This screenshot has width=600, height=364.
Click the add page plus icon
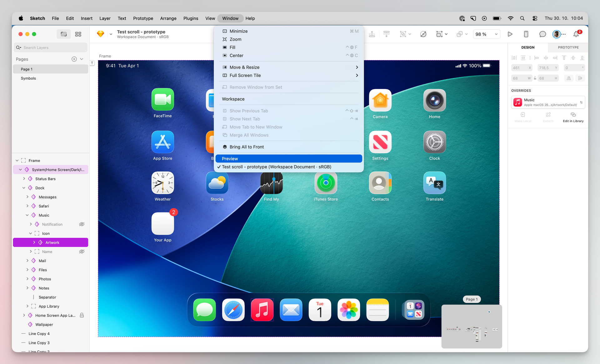coord(74,59)
